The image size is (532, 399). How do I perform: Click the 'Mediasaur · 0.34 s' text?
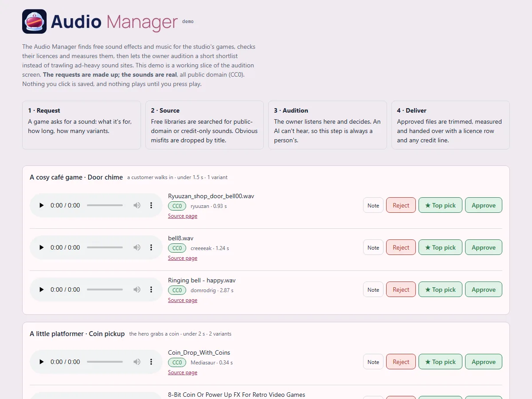coord(211,362)
